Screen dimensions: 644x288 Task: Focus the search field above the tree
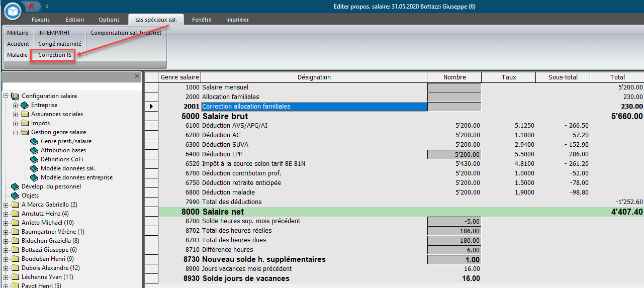click(72, 86)
